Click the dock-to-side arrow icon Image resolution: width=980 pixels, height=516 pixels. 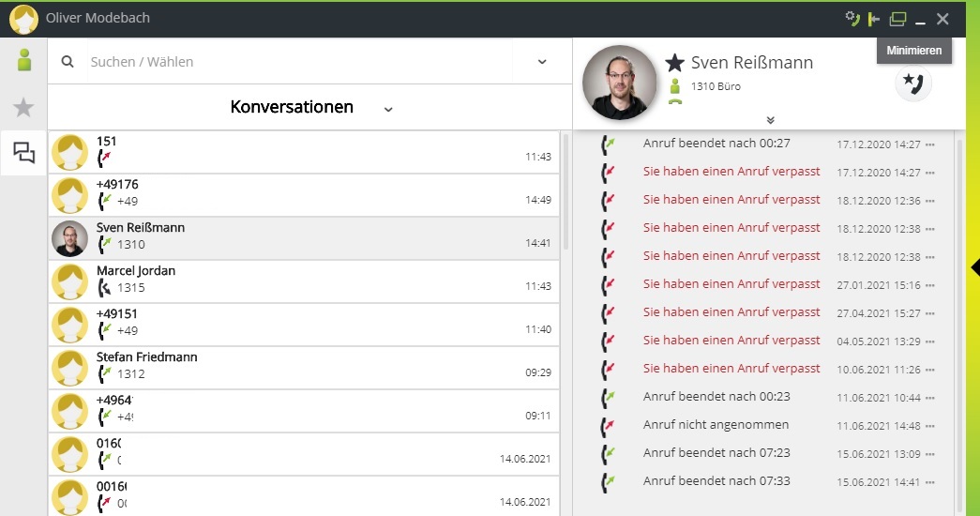tap(874, 19)
